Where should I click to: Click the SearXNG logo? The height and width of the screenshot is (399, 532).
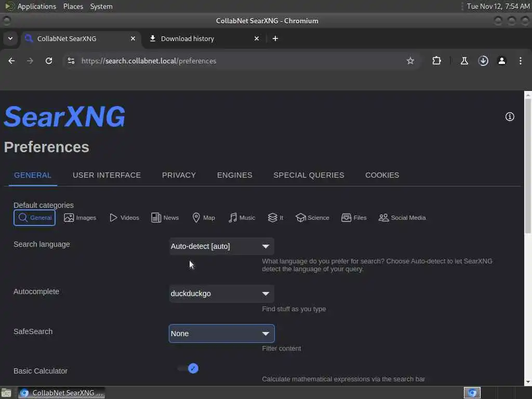pyautogui.click(x=64, y=116)
